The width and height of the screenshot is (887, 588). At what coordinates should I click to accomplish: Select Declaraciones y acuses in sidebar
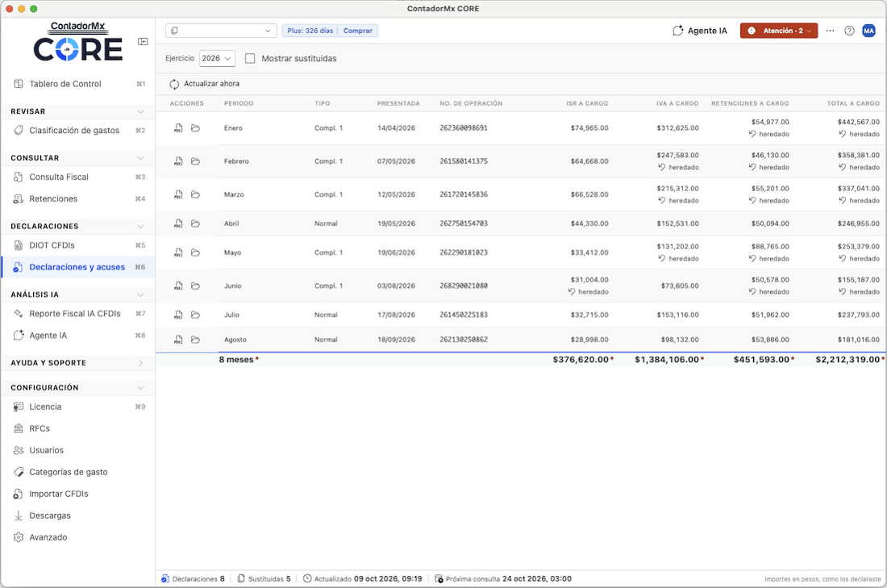pyautogui.click(x=78, y=267)
